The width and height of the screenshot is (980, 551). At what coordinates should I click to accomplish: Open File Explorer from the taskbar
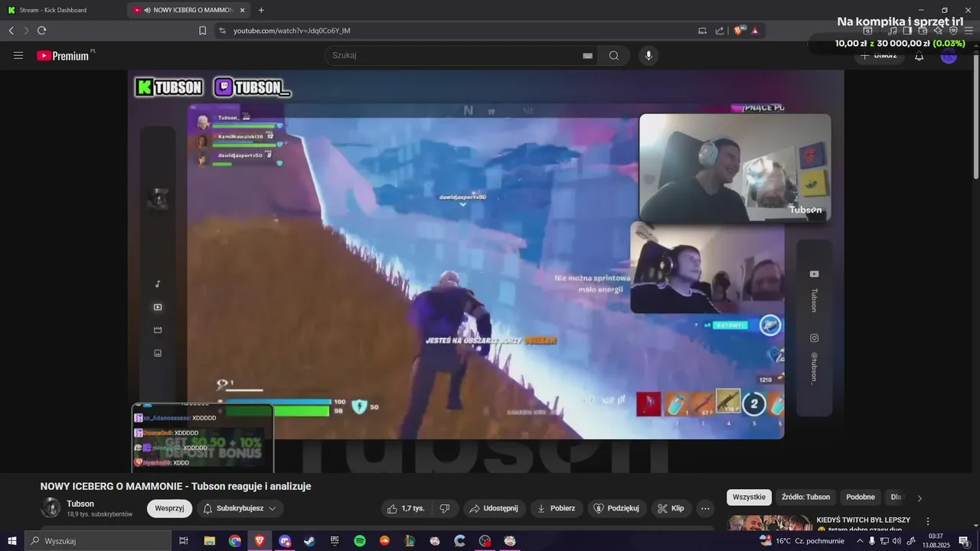[209, 540]
